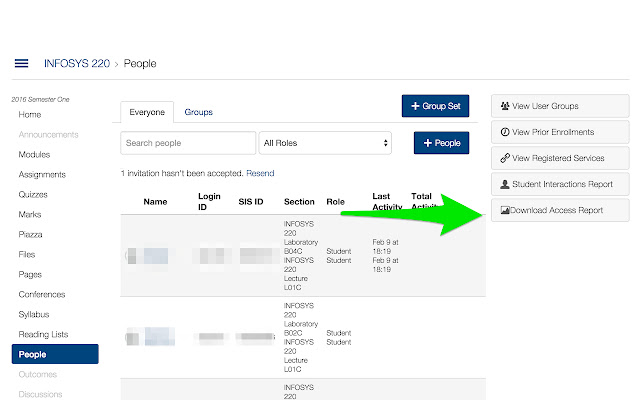640x400 pixels.
Task: Switch to the Groups tab
Action: pos(198,113)
